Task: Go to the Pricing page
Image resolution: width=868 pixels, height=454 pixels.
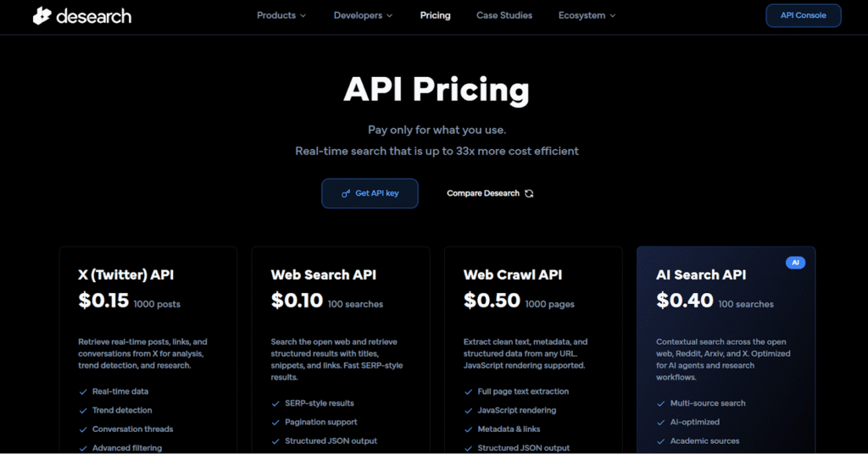Action: coord(435,15)
